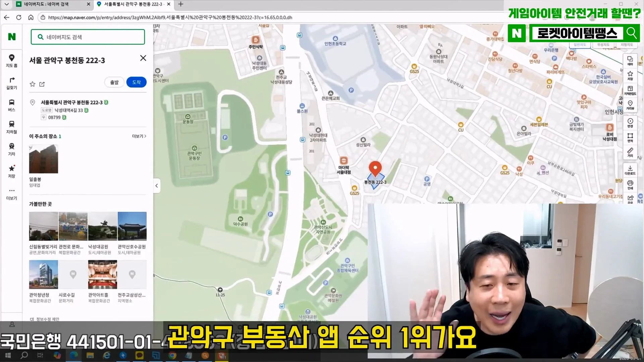
Task: Collapse the left info panel arrow
Action: coord(157,186)
